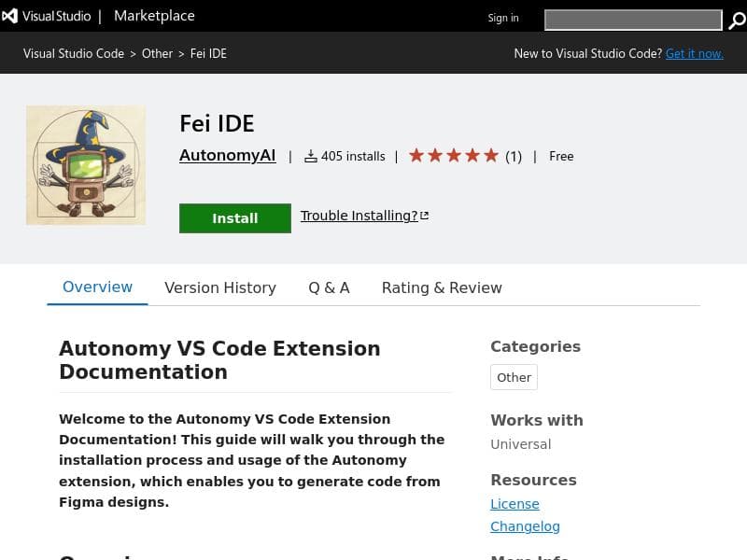Open the Changelog resource link
747x560 pixels.
tap(525, 526)
